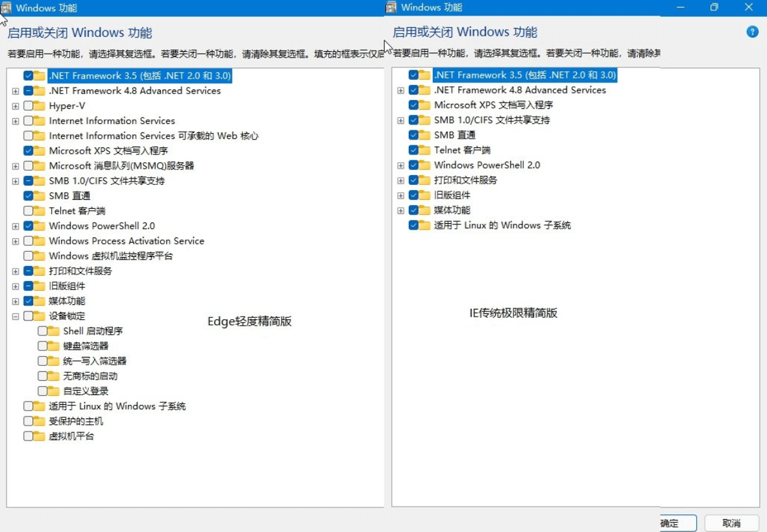The width and height of the screenshot is (767, 532).
Task: Select 打印和文件服务 label in left window
Action: pyautogui.click(x=80, y=271)
